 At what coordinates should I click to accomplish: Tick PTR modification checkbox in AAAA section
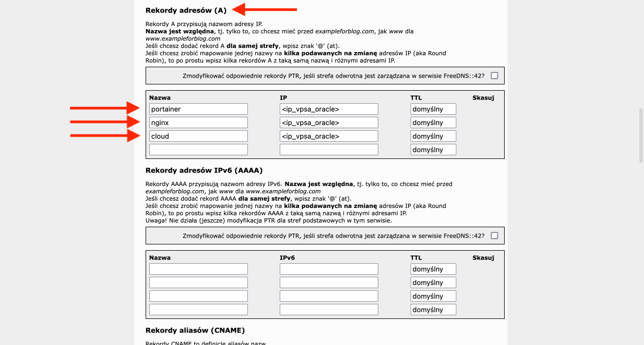click(x=494, y=236)
